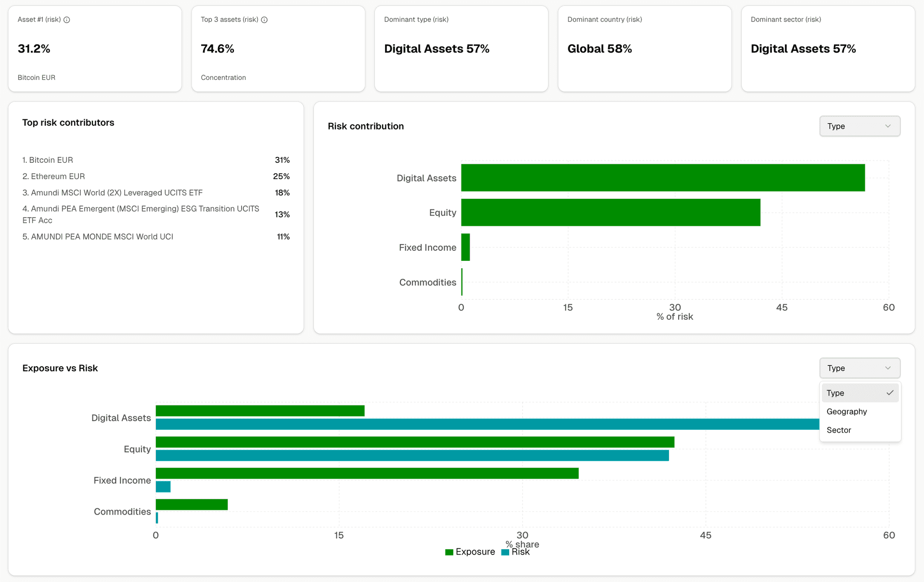Click Dominant country (risk) Global 58% card
This screenshot has height=582, width=924.
click(644, 49)
